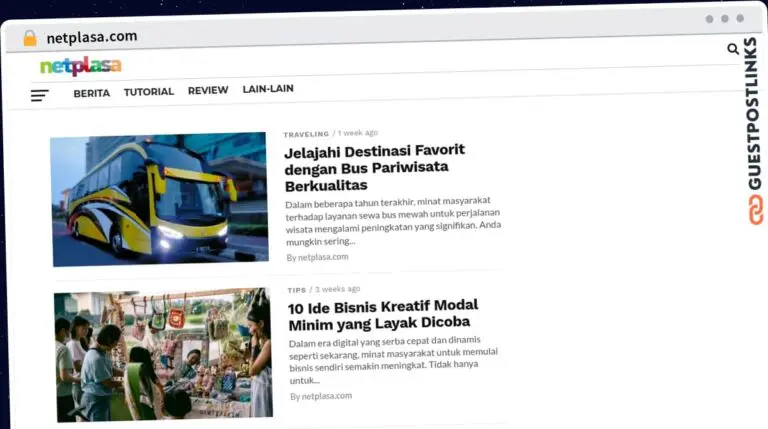
Task: Click the GuestPostLinks chain logo icon
Action: (x=754, y=210)
